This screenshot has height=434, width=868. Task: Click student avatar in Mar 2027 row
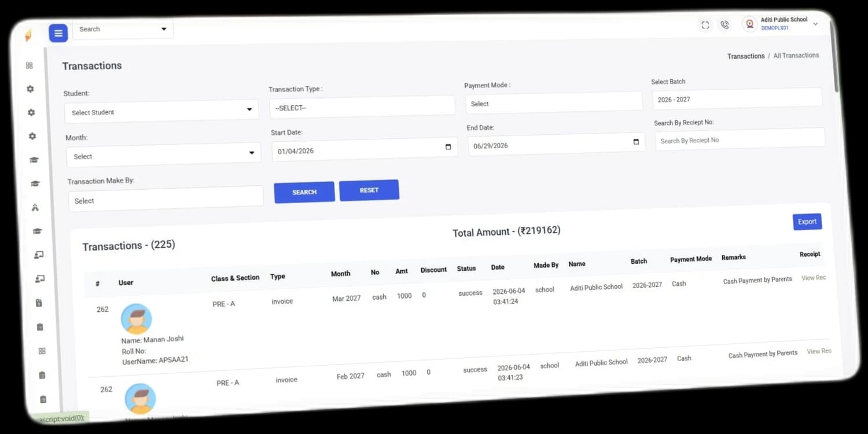[137, 319]
